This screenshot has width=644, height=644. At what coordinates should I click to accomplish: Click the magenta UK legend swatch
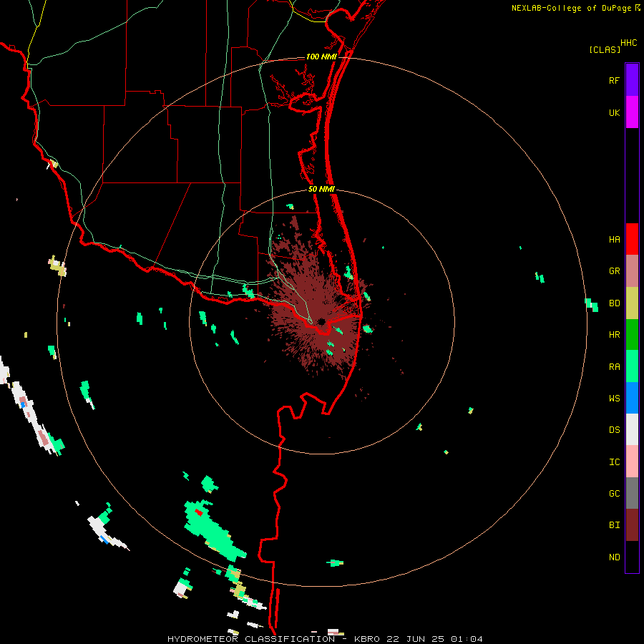coord(632,112)
